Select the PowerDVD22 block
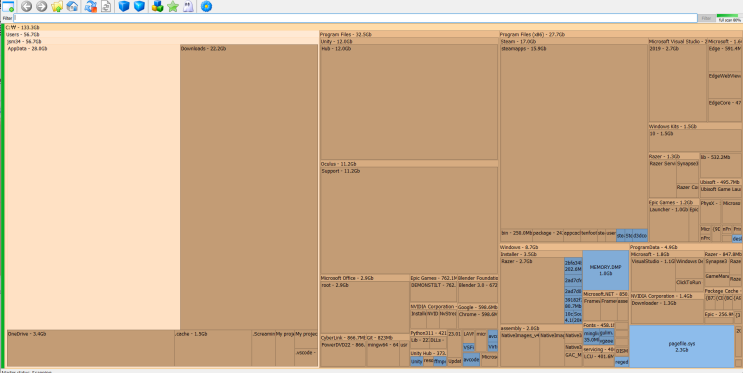Image resolution: width=743 pixels, height=373 pixels. coord(344,354)
